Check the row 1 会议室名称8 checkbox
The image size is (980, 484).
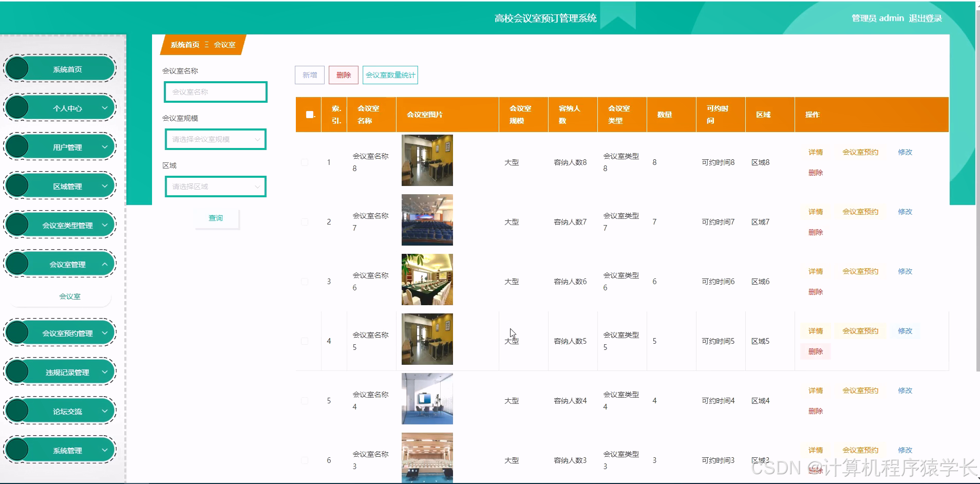tap(305, 162)
